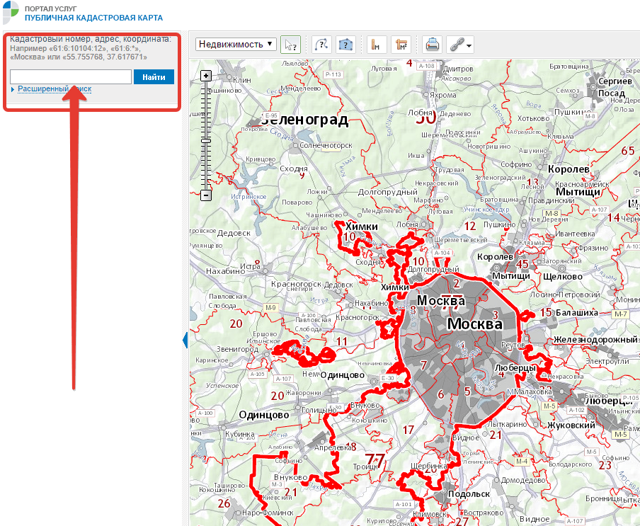Click the Яхрома label on the map
Viewport: 640px width, 526px height.
[x=442, y=95]
